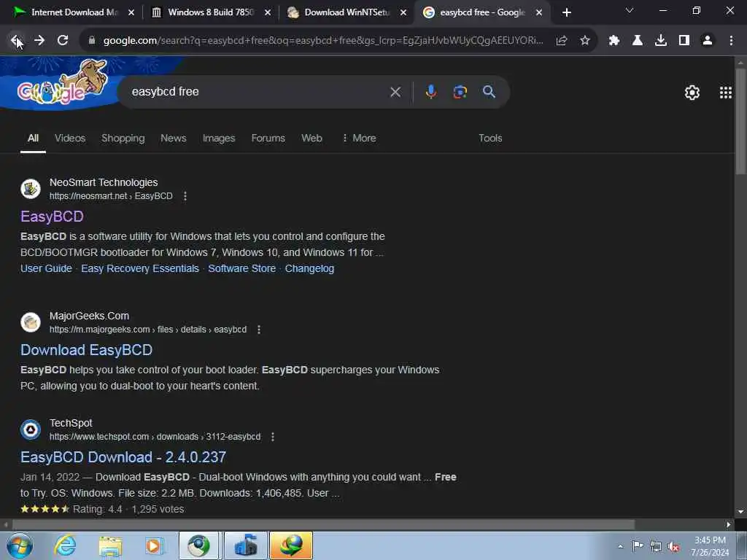This screenshot has width=747, height=560.
Task: Click the horizontal scrollbar thumb
Action: [323, 524]
